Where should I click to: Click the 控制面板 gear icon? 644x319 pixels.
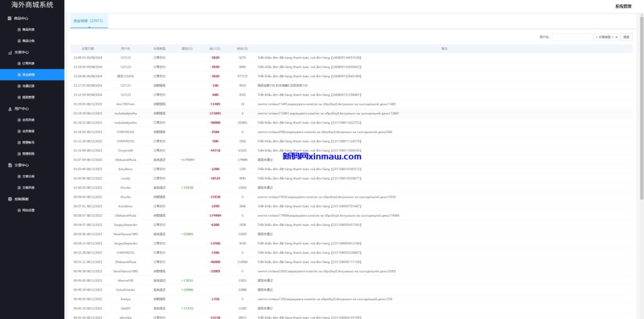click(9, 199)
